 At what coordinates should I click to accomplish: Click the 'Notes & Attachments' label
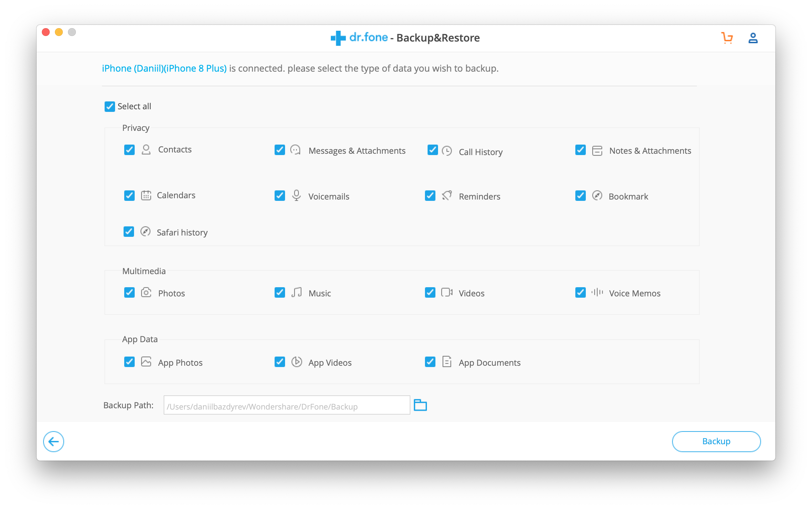pyautogui.click(x=650, y=151)
